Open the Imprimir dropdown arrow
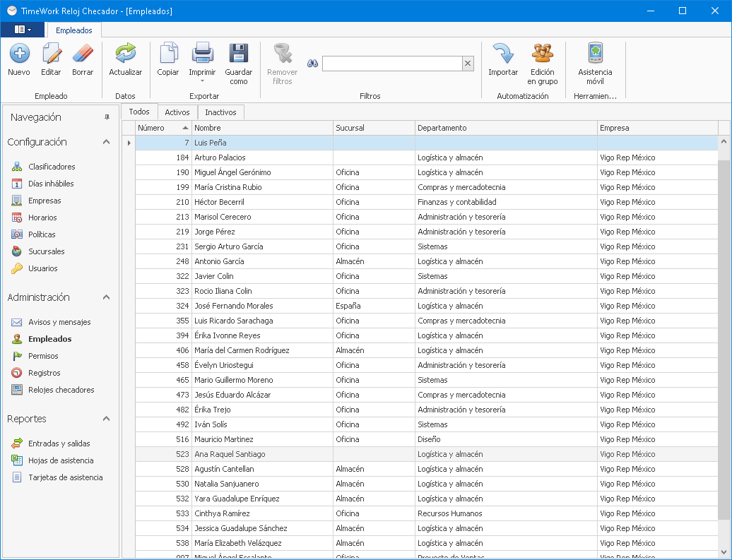This screenshot has height=560, width=732. point(202,81)
